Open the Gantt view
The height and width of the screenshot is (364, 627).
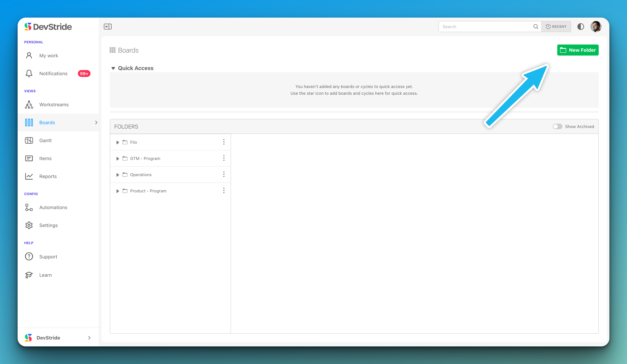point(45,140)
